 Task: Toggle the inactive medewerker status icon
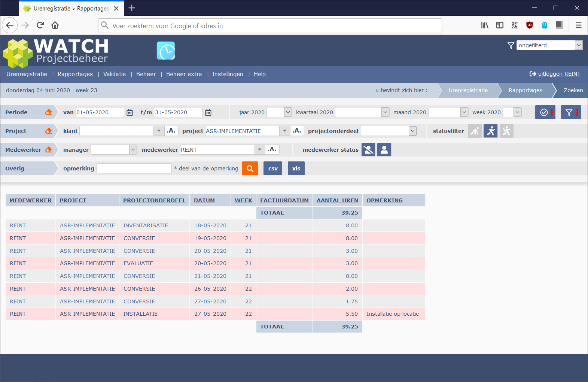(368, 150)
